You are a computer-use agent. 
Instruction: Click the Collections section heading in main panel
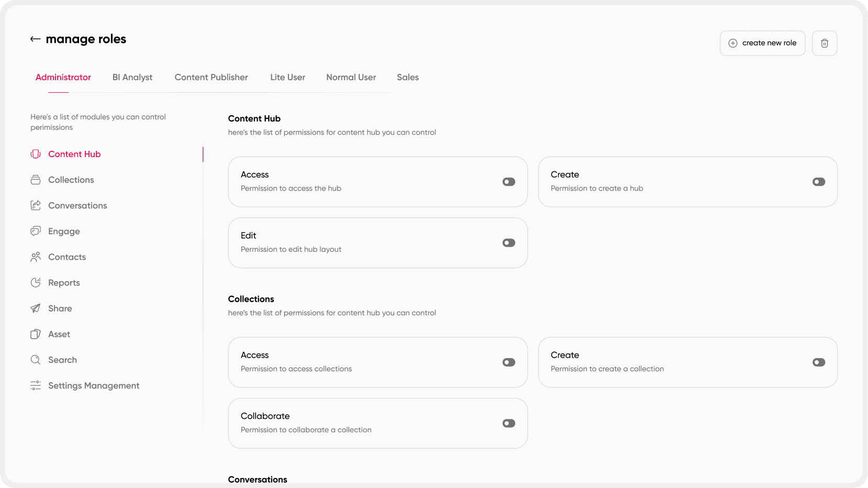[251, 299]
